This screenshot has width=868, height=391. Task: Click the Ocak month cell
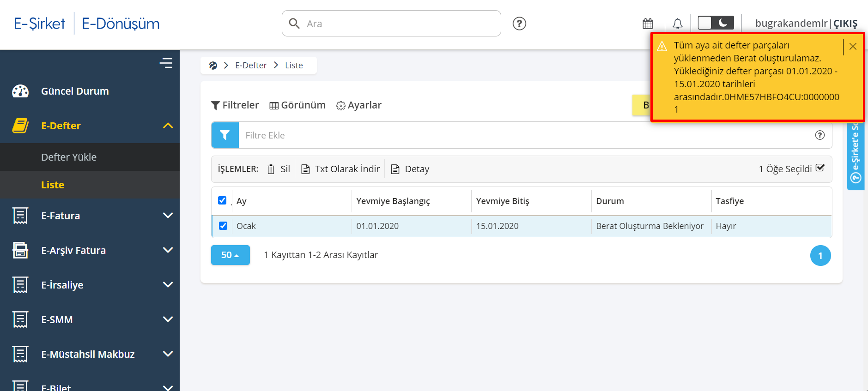246,226
